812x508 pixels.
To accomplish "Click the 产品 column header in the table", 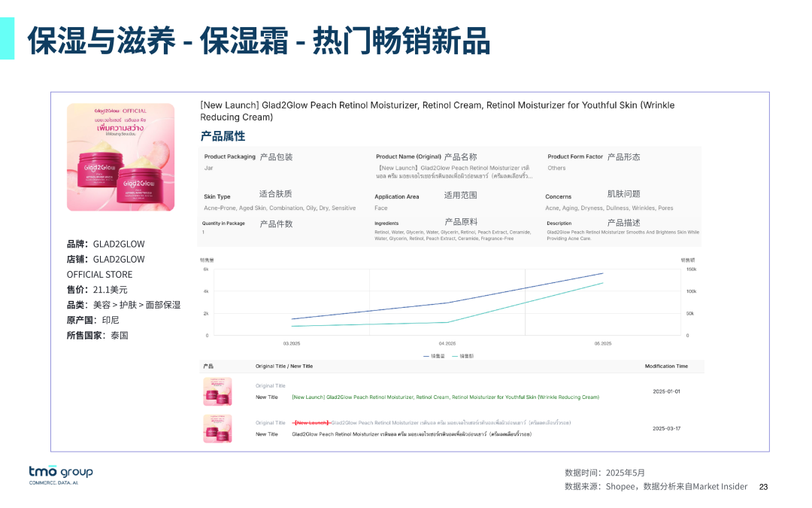I will pos(208,366).
